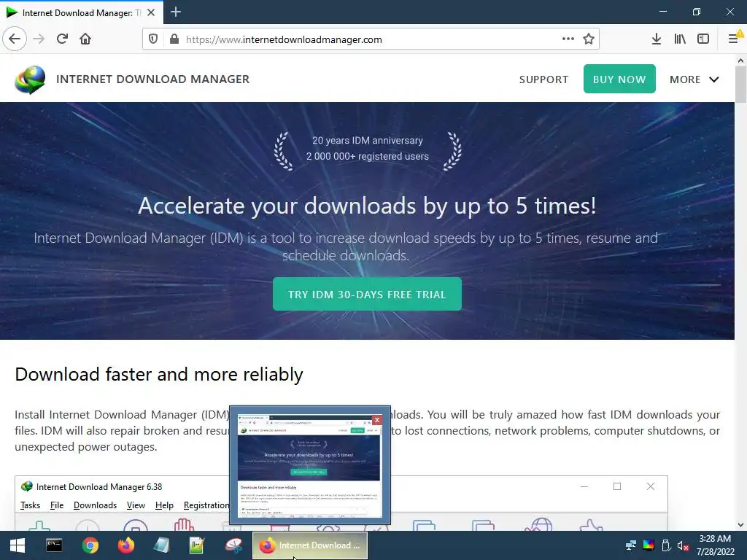747x560 pixels.
Task: Click the IDM globe logo
Action: (30, 79)
